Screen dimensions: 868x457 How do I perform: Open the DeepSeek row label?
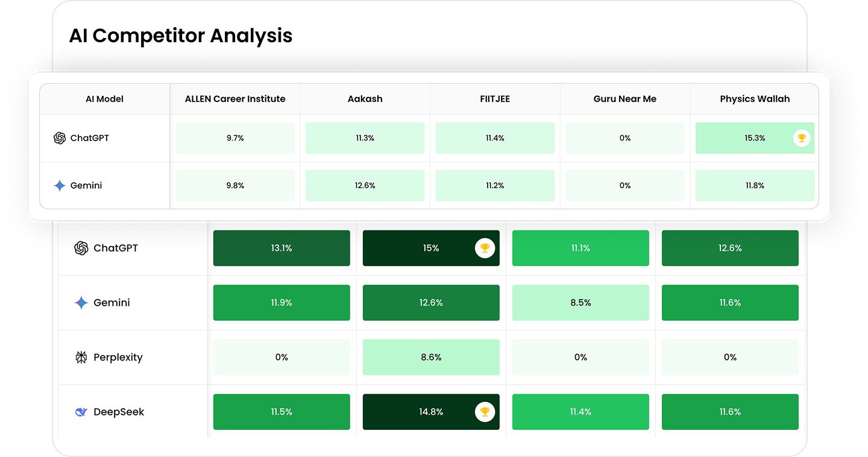point(119,412)
